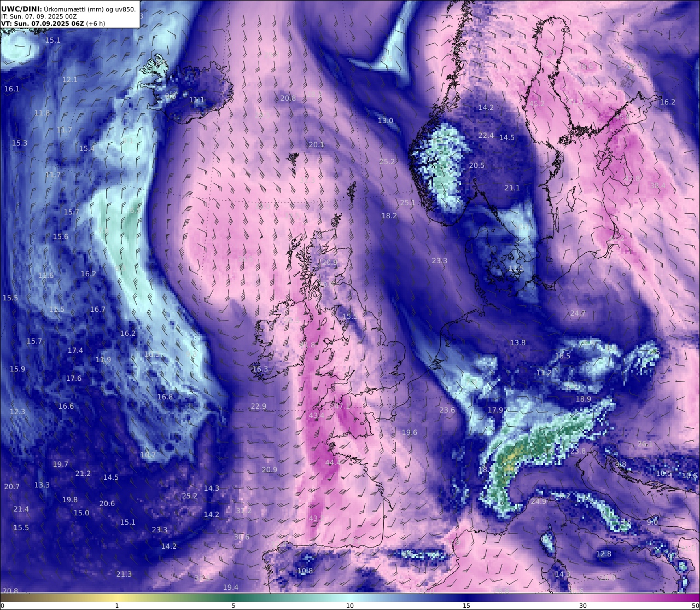700x610 pixels.
Task: Click the 18.5 value over Germany
Action: 563,356
